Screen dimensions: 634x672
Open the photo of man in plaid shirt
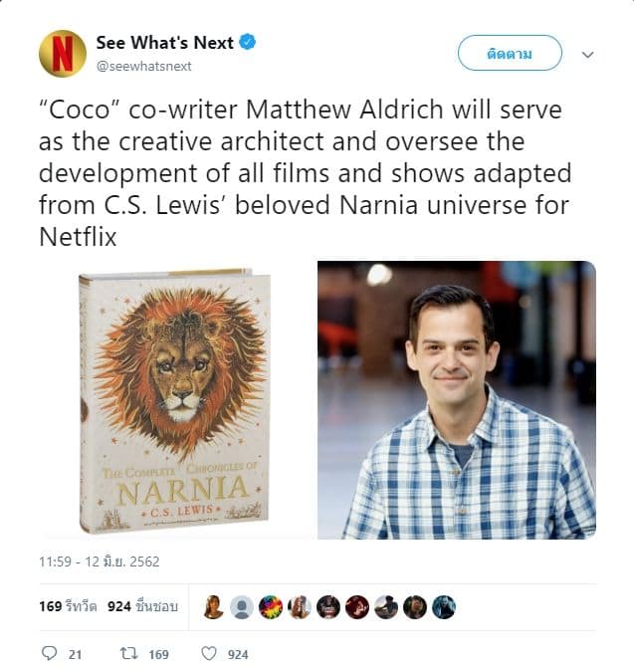pyautogui.click(x=457, y=400)
